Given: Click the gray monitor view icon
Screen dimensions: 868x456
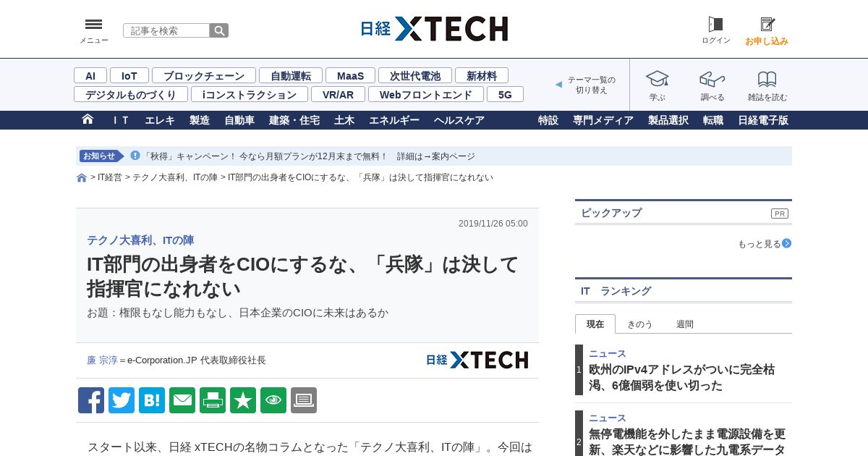Looking at the screenshot, I should pyautogui.click(x=304, y=400).
